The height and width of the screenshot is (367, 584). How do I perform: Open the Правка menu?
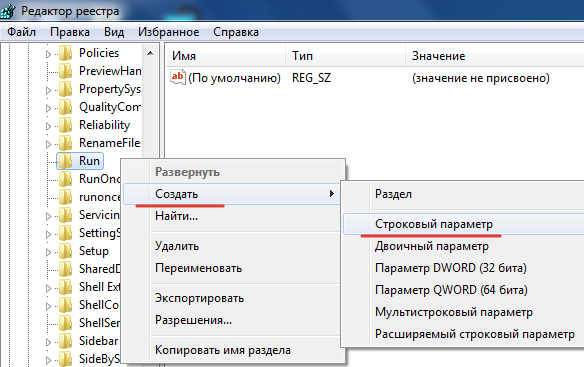click(x=70, y=32)
